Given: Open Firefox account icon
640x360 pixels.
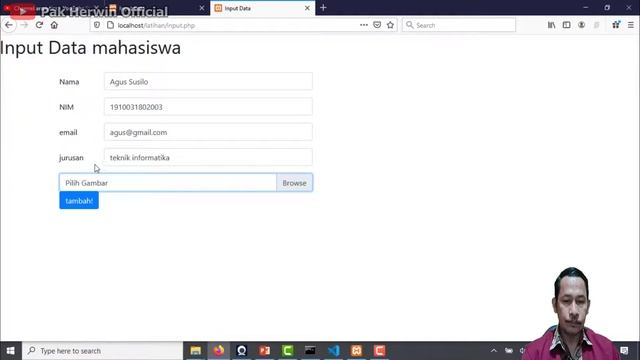Looking at the screenshot, I should tap(582, 25).
